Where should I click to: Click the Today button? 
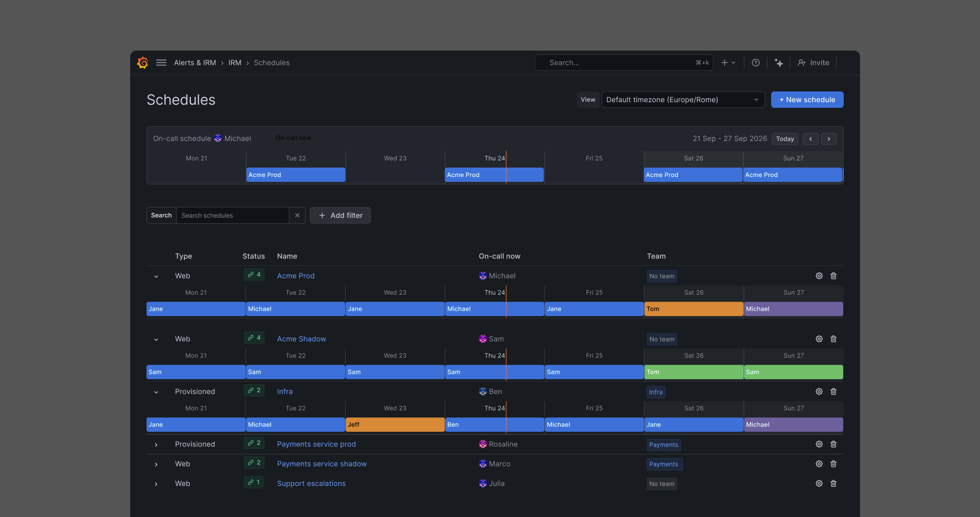coord(785,139)
